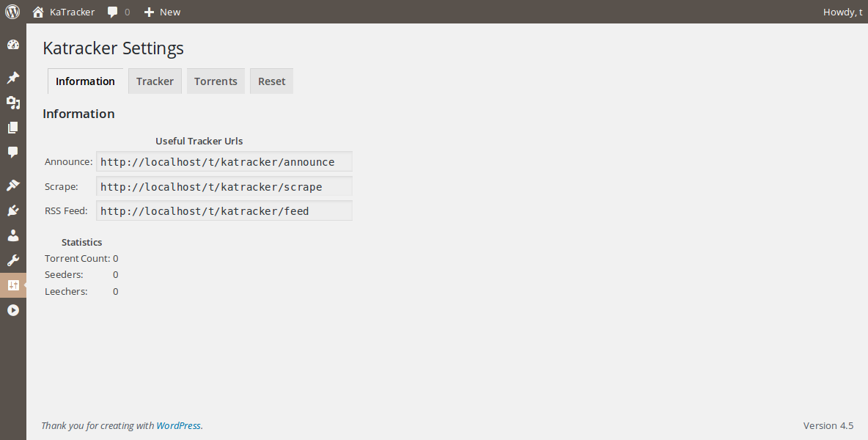Open the Media library icon

tap(12, 103)
